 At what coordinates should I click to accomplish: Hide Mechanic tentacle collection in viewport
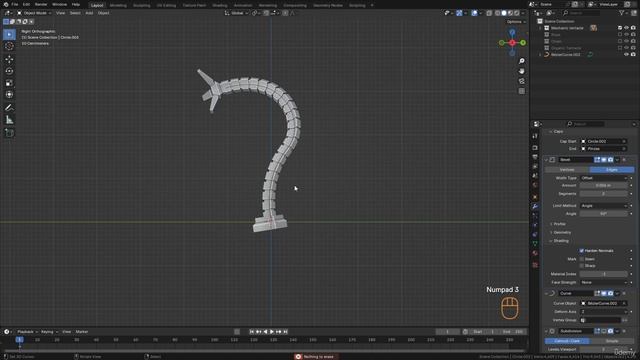(x=627, y=28)
